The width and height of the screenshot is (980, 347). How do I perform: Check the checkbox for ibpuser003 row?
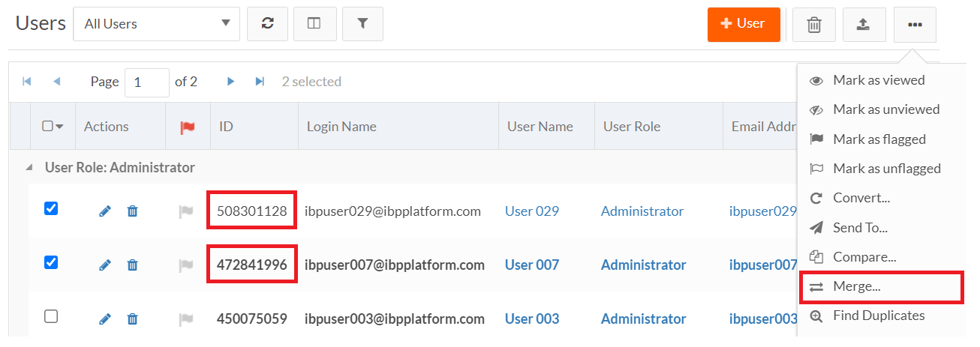click(x=51, y=316)
